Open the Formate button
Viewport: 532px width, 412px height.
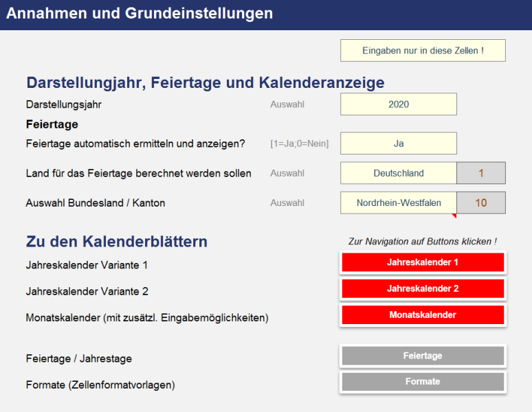pos(423,382)
